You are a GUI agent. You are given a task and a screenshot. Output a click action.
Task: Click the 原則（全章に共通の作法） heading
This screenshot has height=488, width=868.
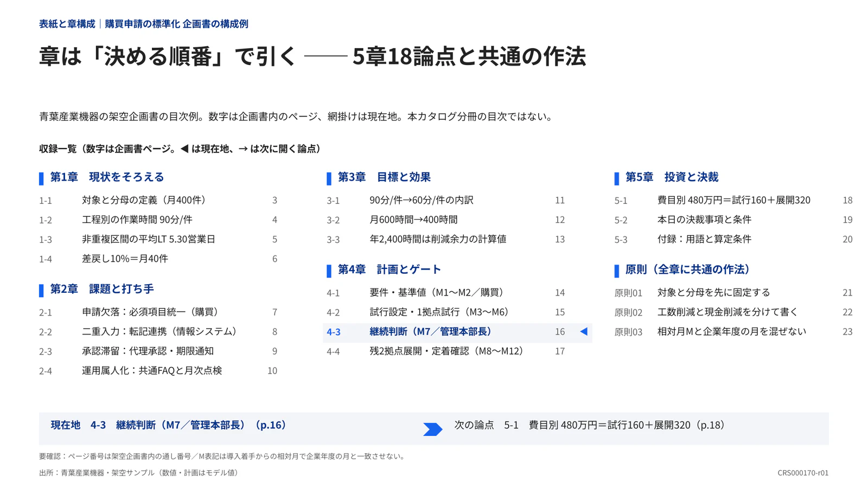point(687,269)
